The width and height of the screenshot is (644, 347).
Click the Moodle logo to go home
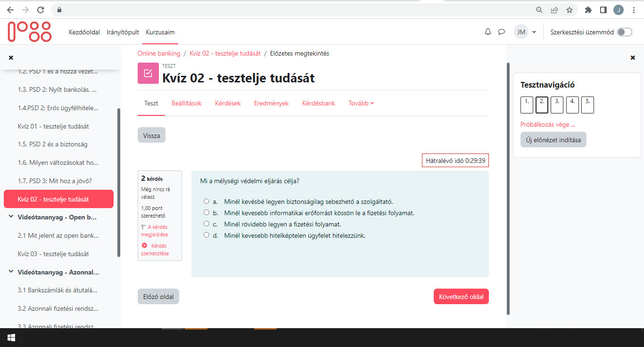(29, 31)
